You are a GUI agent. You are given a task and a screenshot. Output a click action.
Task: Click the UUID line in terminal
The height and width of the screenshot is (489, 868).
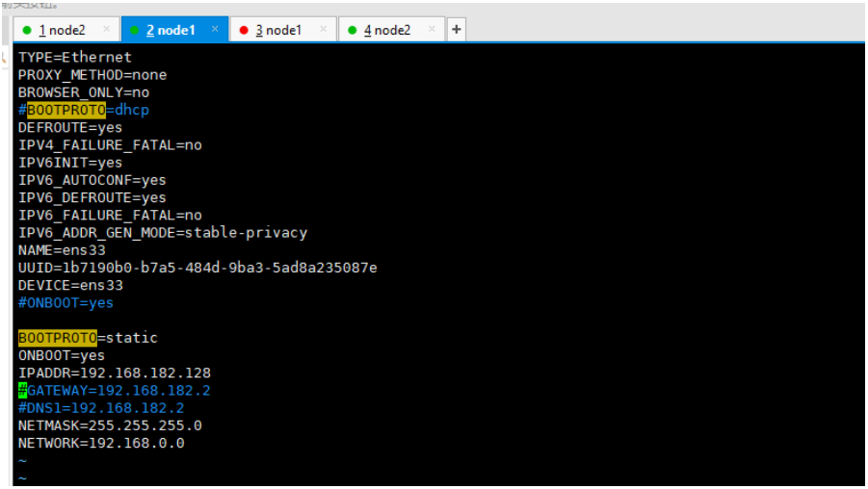click(x=197, y=268)
